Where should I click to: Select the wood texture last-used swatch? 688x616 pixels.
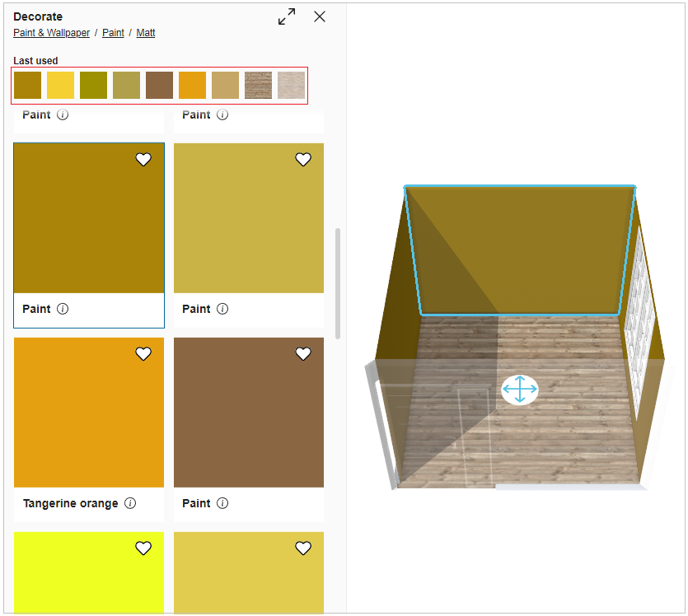point(258,86)
